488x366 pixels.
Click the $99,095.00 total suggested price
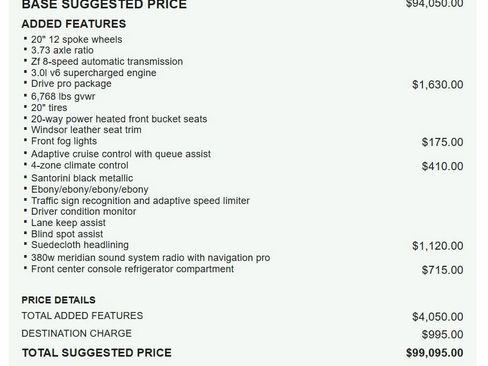(435, 353)
